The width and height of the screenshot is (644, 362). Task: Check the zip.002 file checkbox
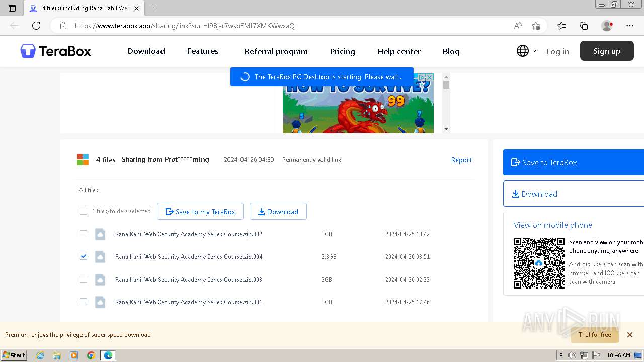click(x=84, y=234)
